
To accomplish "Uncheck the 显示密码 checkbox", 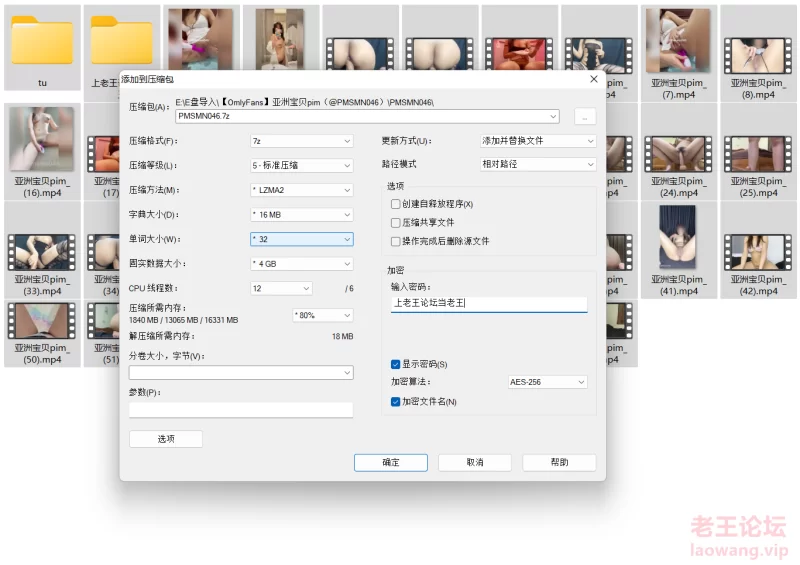I will (x=396, y=364).
